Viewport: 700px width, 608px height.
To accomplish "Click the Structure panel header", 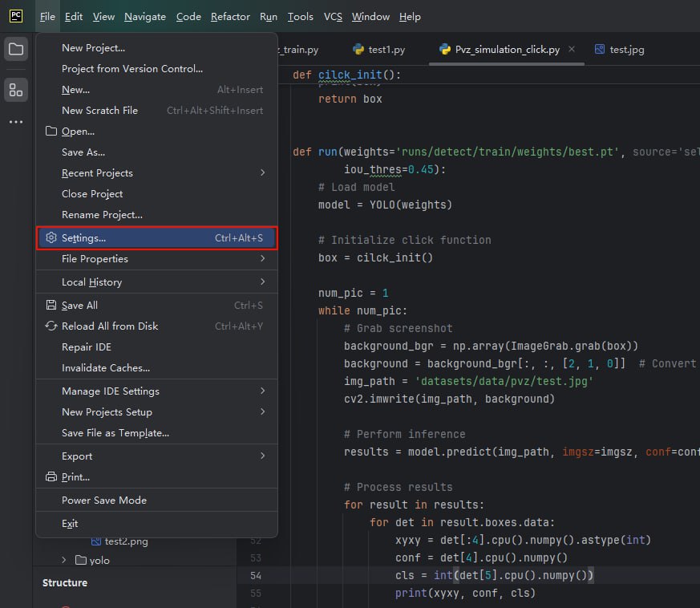I will click(65, 582).
